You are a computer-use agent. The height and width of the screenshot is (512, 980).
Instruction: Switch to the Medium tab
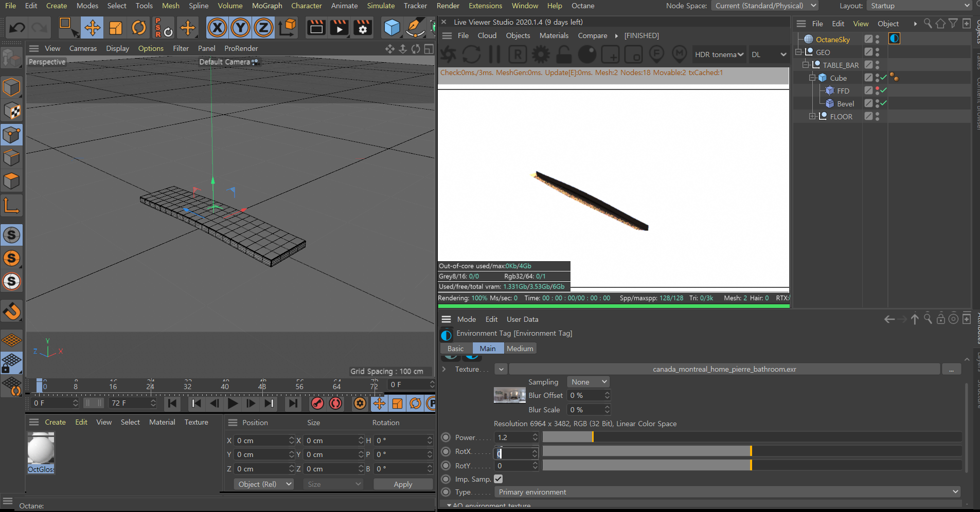pos(520,349)
